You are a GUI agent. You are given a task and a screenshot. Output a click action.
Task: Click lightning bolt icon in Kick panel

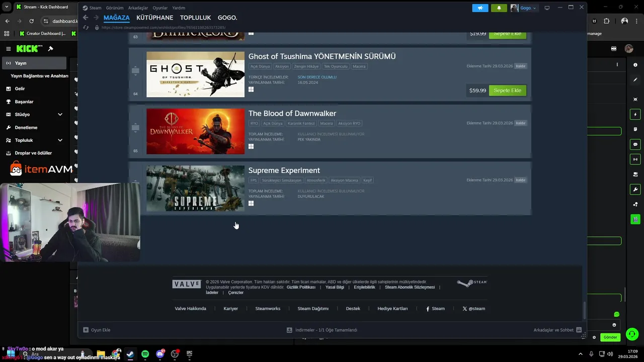[635, 115]
